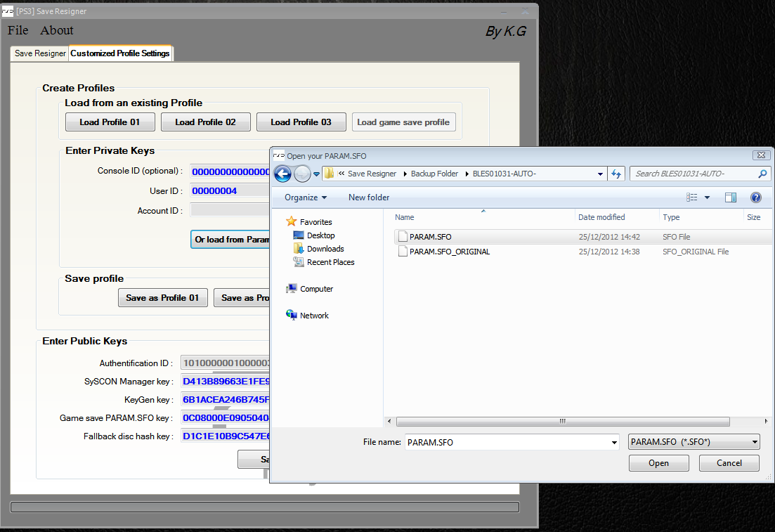Switch to the Save Resigner tab
The image size is (775, 532).
pyautogui.click(x=40, y=53)
